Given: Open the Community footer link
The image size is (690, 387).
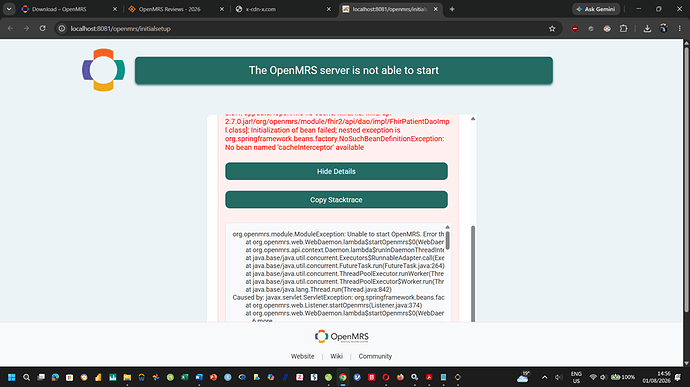Looking at the screenshot, I should coord(375,356).
